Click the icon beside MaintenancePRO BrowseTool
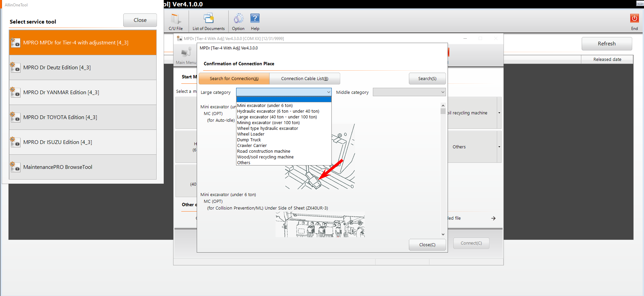 pyautogui.click(x=15, y=167)
